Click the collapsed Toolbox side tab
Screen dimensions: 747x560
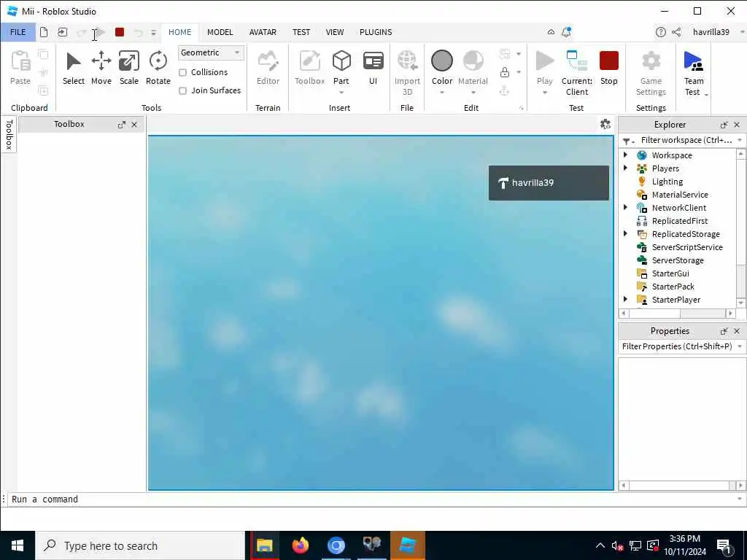click(x=9, y=135)
